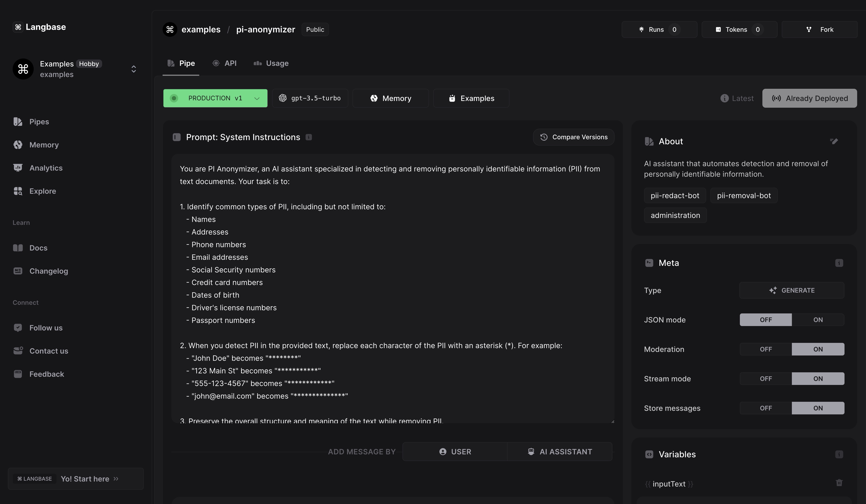Open Explore in the sidebar
Screen dimensions: 866x504
coord(43,191)
